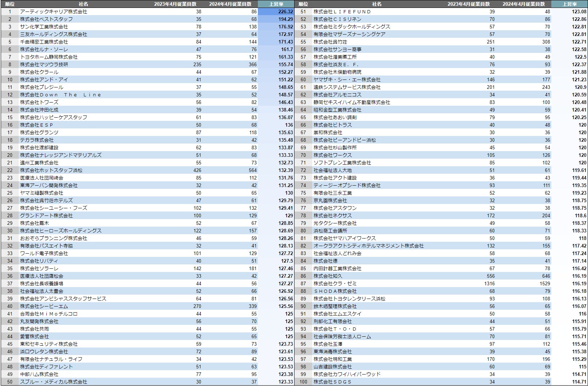Click on 株式会社トヨタレンタリース浜松
588x386 pixels.
tap(350, 299)
